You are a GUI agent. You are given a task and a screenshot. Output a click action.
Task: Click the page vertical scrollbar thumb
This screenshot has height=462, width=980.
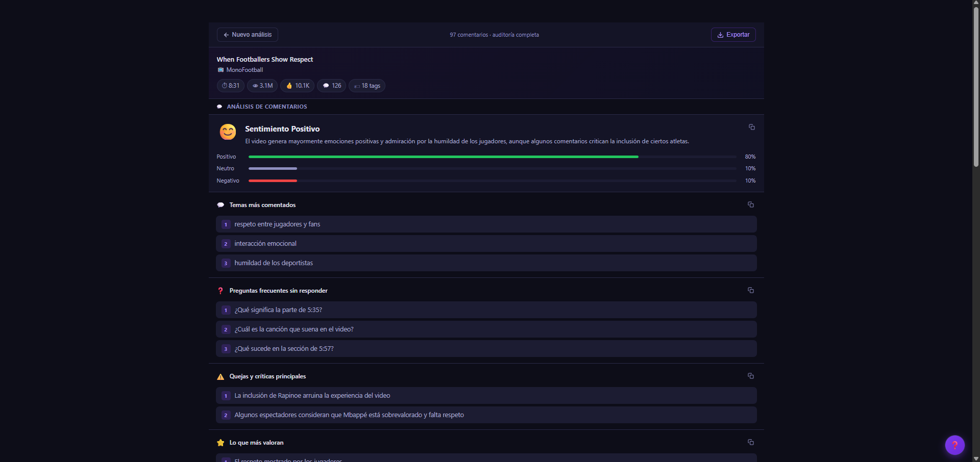pos(976,87)
